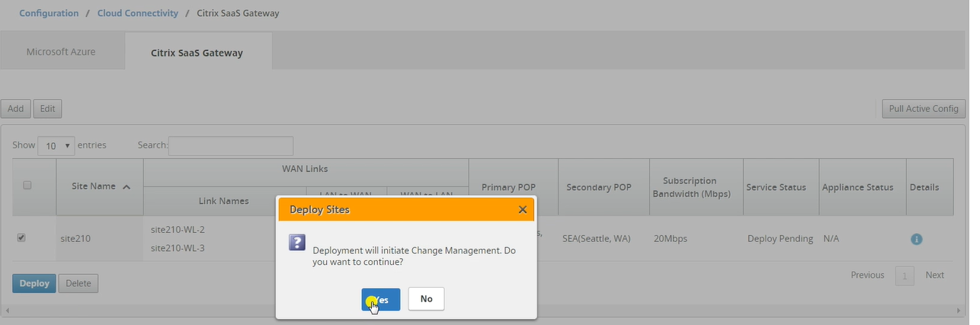This screenshot has height=325, width=980.
Task: Click the question mark dialog icon
Action: tap(297, 242)
